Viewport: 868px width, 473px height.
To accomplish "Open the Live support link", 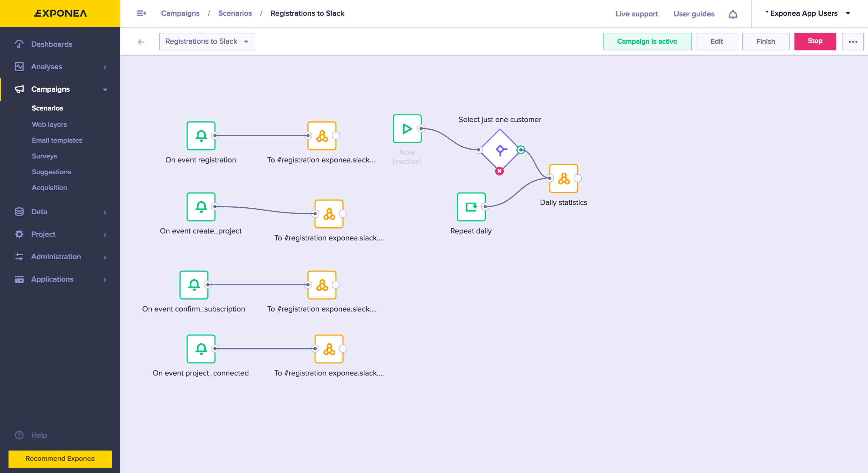I will tap(636, 14).
